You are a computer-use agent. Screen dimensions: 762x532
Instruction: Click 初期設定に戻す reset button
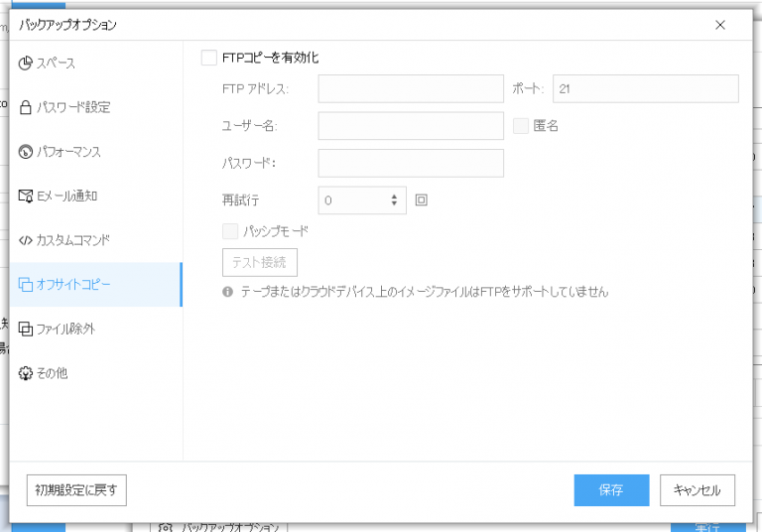pyautogui.click(x=77, y=490)
